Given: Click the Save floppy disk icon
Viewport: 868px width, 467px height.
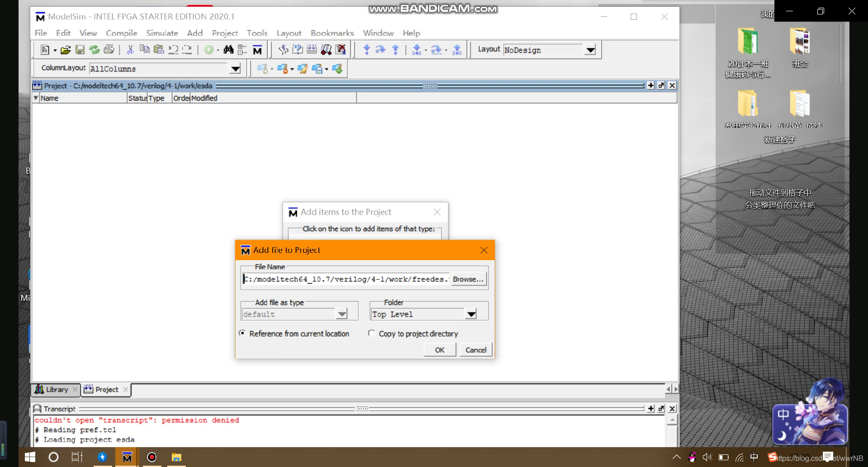Looking at the screenshot, I should [80, 50].
